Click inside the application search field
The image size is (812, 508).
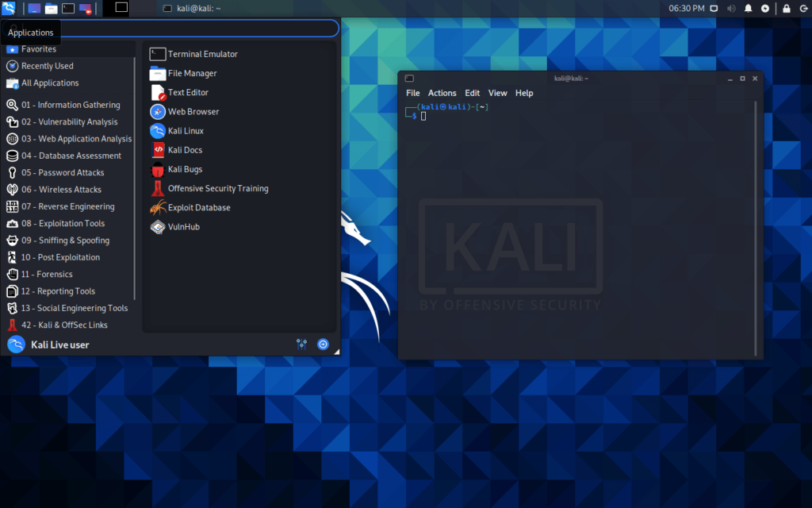pos(174,28)
